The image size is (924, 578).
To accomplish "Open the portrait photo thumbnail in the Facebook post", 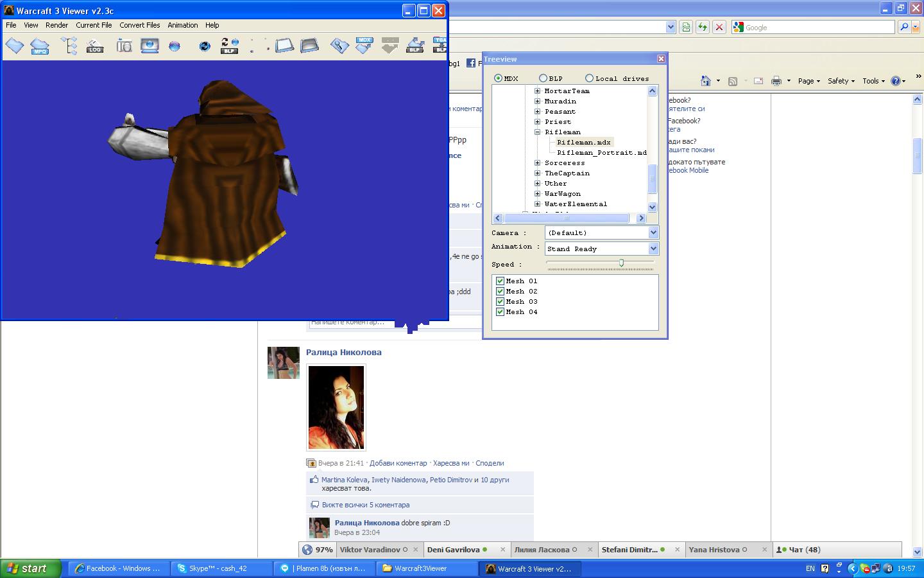I will click(x=336, y=407).
